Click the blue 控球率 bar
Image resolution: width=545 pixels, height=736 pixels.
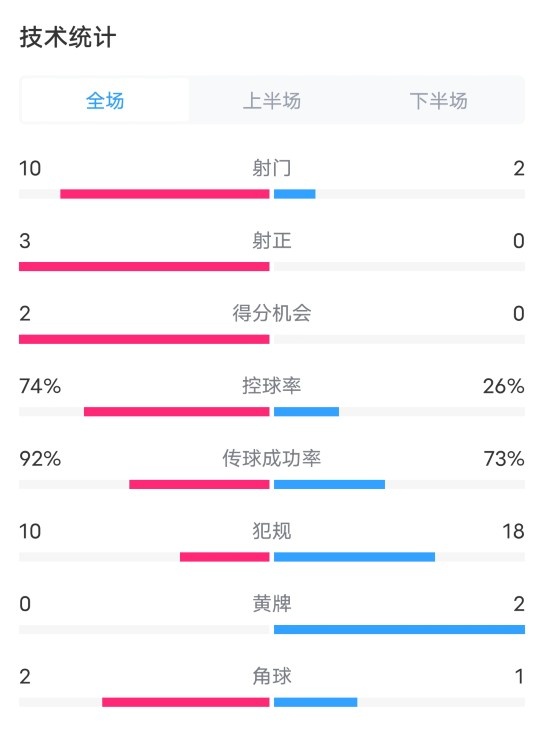pos(307,412)
